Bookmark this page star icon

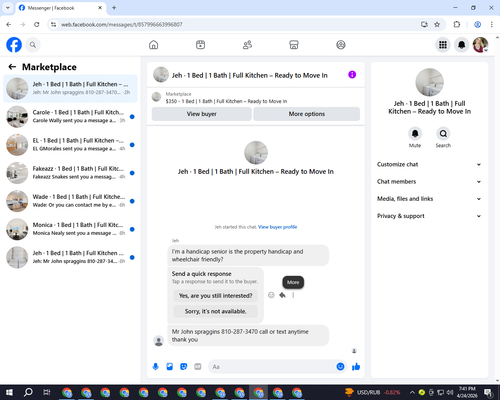pyautogui.click(x=437, y=24)
